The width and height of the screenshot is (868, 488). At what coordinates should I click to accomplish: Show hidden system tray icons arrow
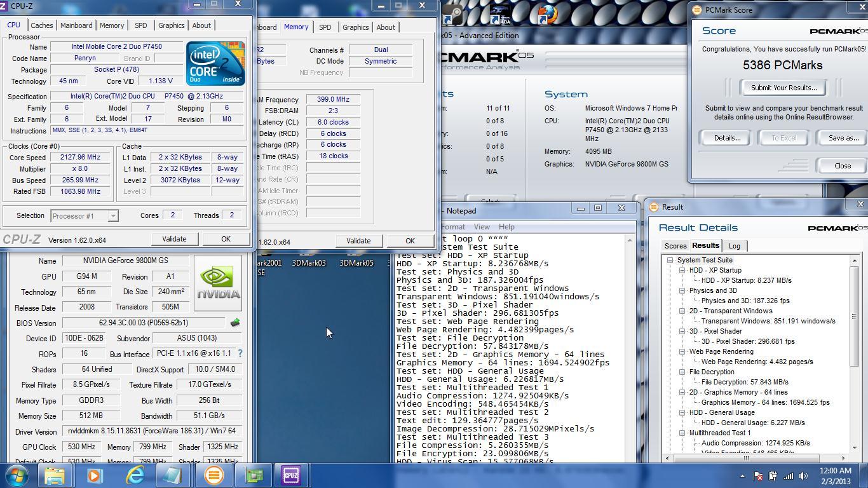coord(742,476)
